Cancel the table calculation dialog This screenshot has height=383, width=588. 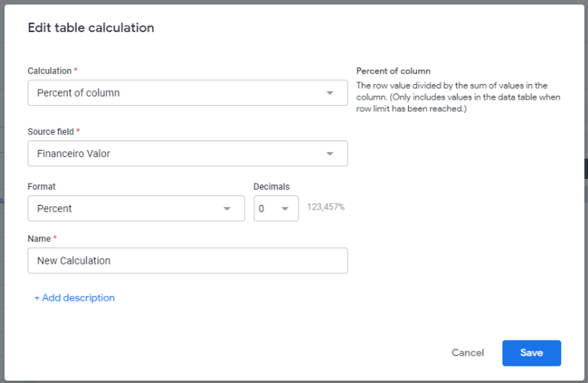click(x=468, y=352)
